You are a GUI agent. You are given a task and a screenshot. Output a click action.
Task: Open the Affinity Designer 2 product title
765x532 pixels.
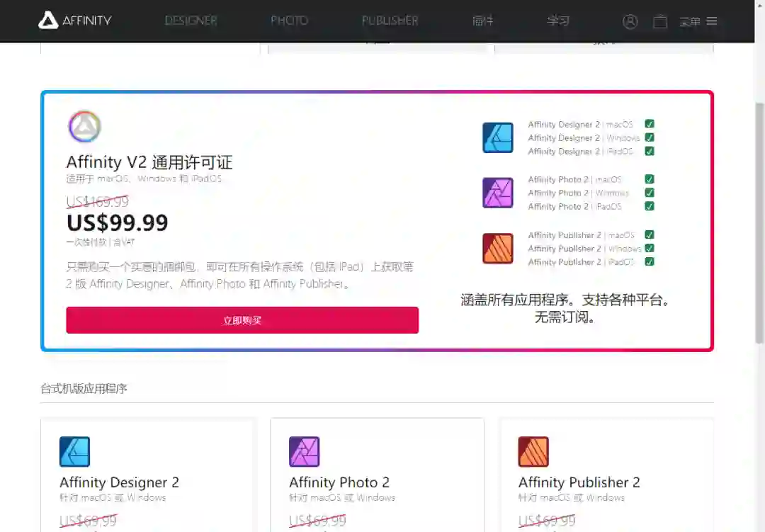[119, 482]
